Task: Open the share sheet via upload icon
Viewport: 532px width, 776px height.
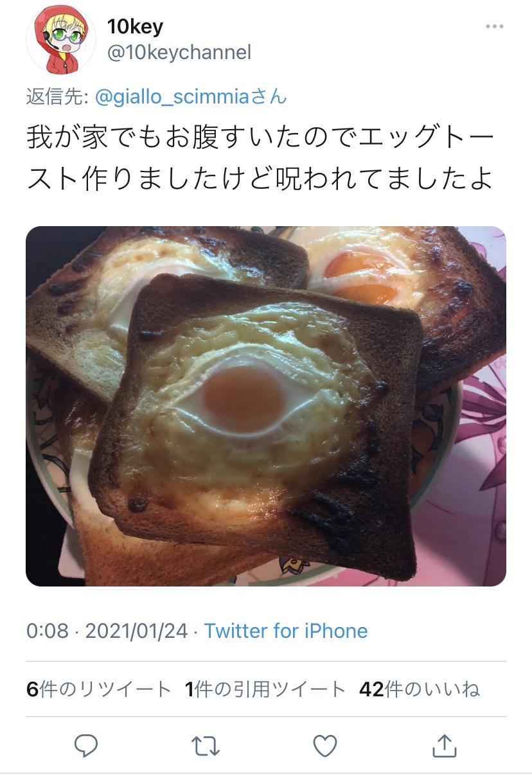Action: coord(444,745)
